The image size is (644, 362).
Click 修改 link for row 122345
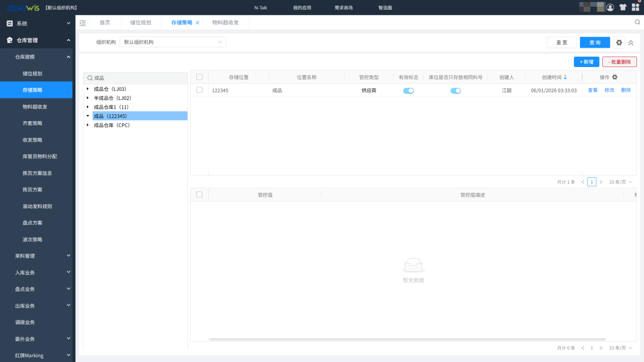click(609, 90)
